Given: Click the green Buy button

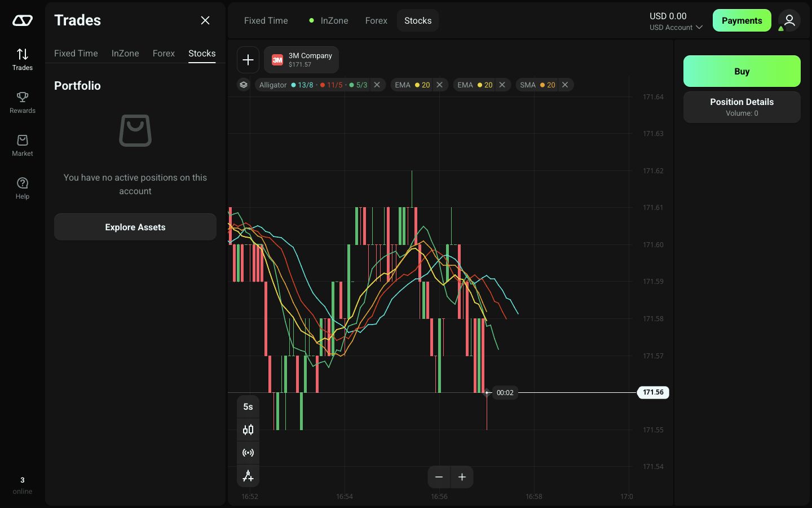Looking at the screenshot, I should [x=742, y=71].
